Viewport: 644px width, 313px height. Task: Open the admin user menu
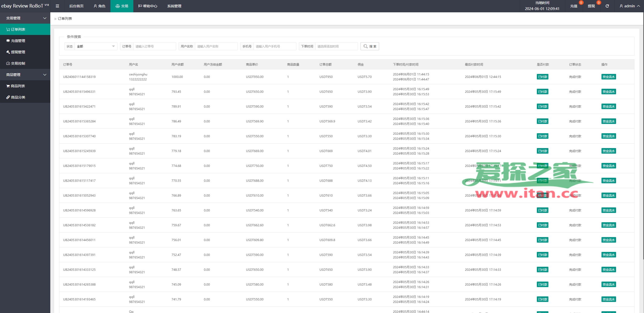629,6
